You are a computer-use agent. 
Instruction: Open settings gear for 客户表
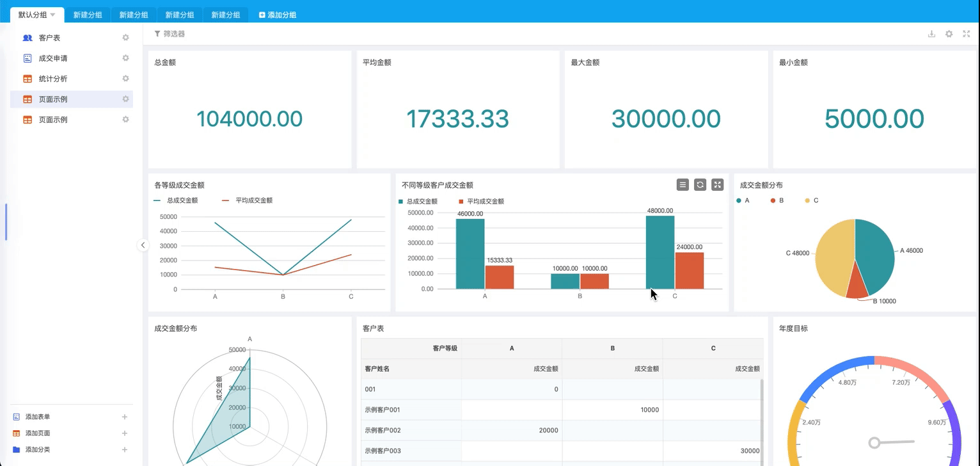pos(126,38)
